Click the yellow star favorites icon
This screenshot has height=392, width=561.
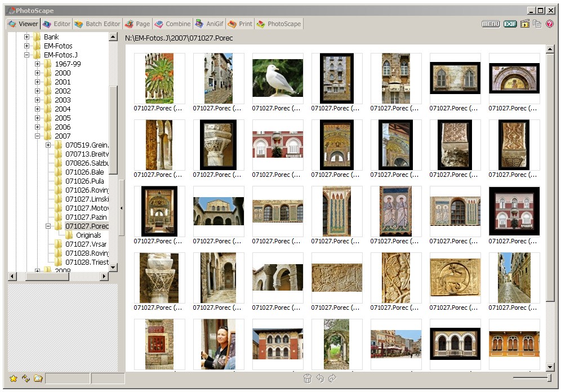point(14,378)
